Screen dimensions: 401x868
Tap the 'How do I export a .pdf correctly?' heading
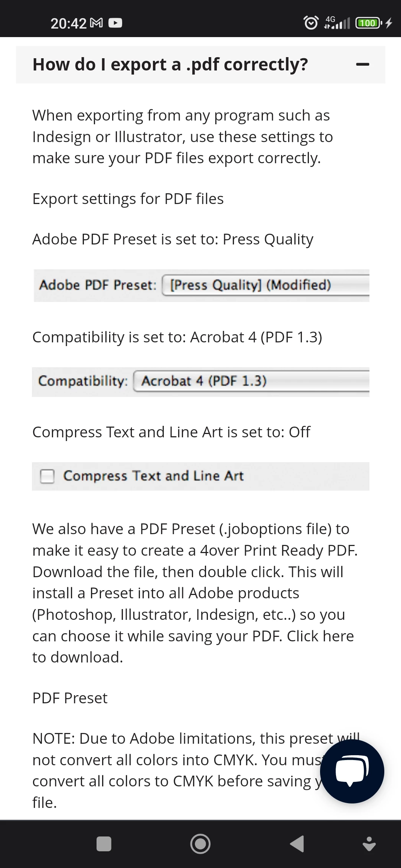[x=170, y=65]
